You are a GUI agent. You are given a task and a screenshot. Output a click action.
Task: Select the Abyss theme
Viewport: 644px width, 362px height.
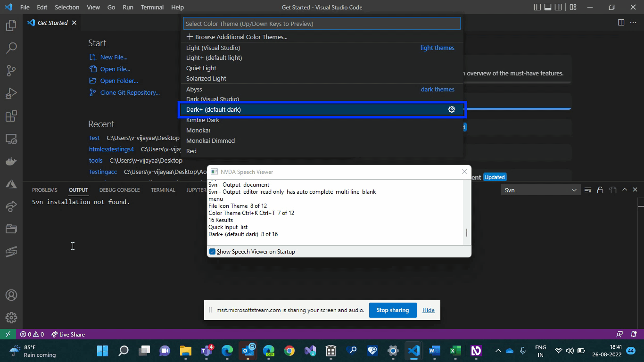322,89
